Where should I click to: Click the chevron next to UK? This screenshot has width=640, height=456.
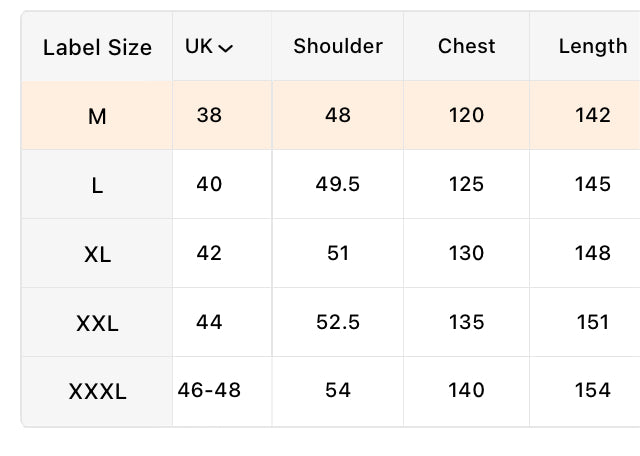point(225,49)
